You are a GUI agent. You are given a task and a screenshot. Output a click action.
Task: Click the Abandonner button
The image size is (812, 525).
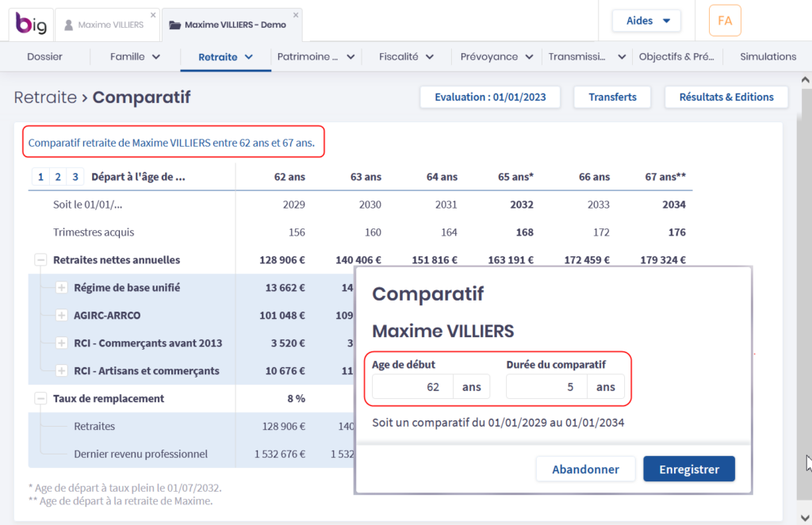tap(585, 469)
